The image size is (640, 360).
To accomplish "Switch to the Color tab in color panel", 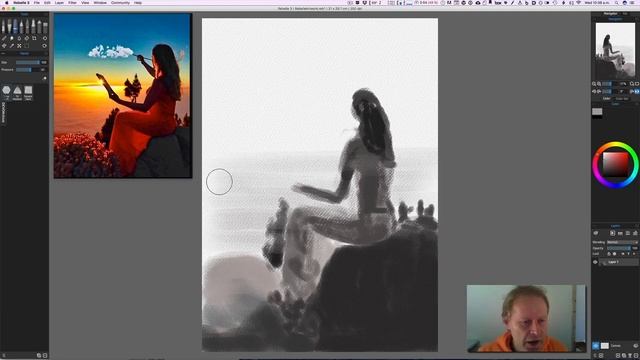I will (607, 98).
